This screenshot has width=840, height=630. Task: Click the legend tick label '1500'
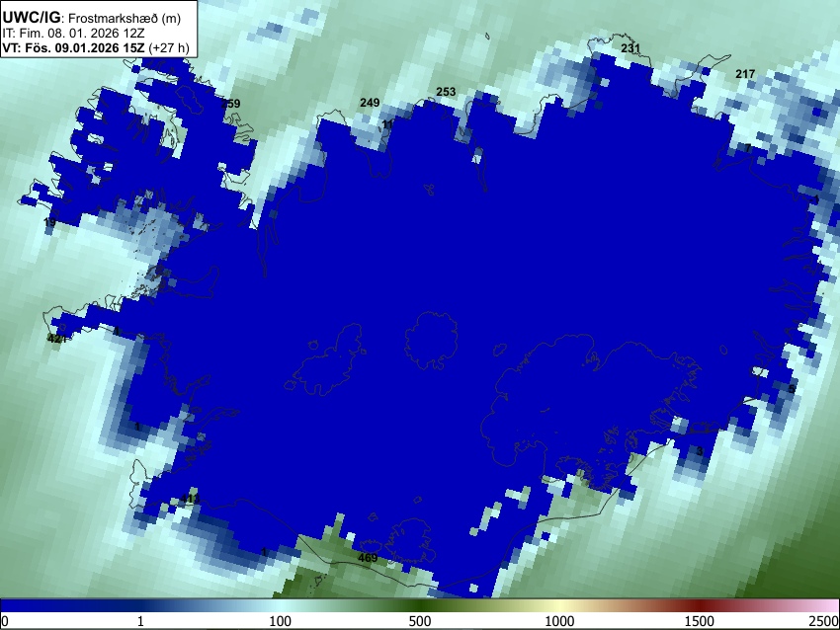(700, 621)
